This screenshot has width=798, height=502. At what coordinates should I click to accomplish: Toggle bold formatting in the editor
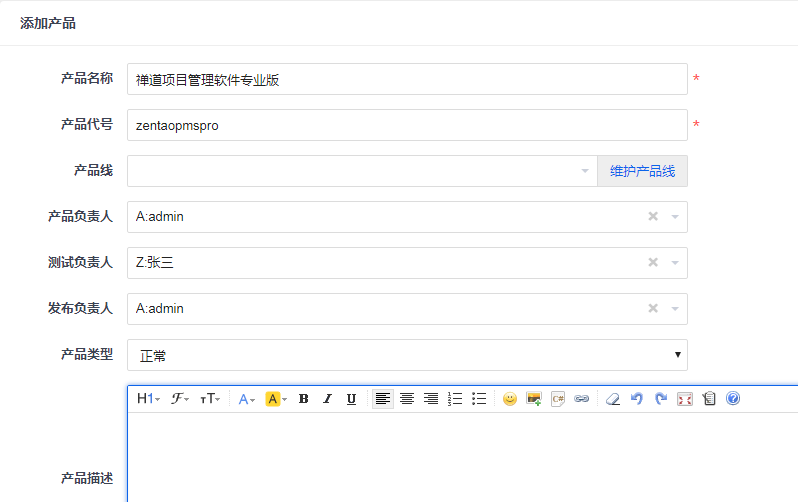tap(304, 399)
